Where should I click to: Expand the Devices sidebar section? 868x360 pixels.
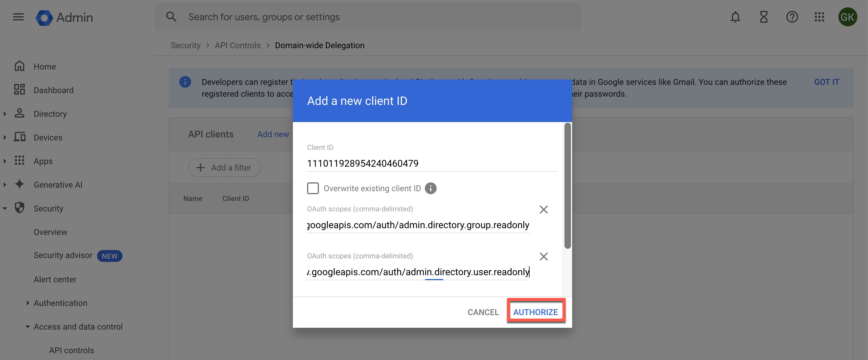[x=5, y=137]
